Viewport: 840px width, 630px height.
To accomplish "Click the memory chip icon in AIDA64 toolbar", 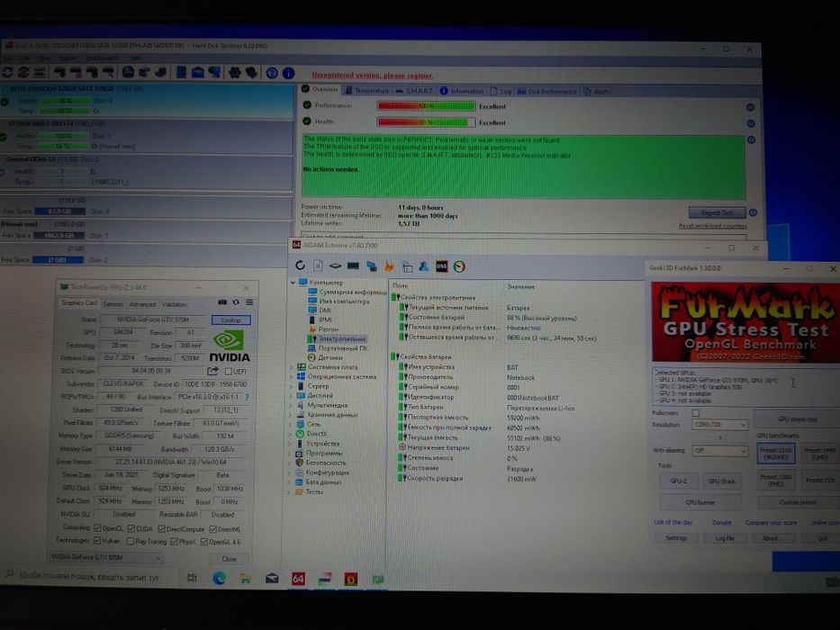I will (353, 265).
